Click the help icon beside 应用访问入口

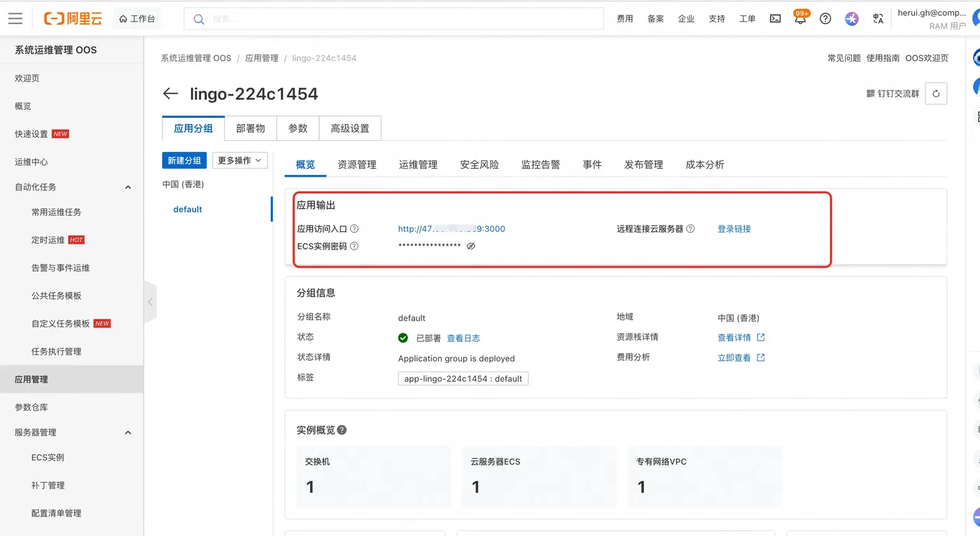coord(354,229)
